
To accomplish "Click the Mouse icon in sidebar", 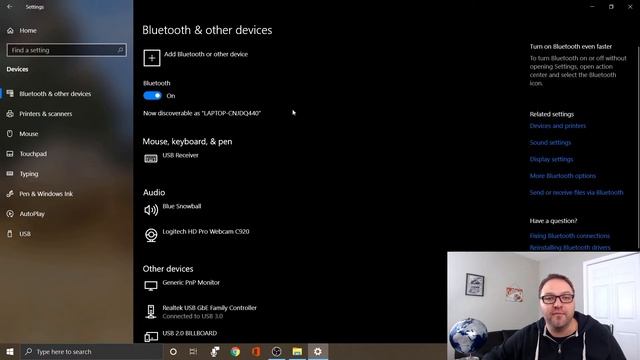I will click(x=10, y=134).
